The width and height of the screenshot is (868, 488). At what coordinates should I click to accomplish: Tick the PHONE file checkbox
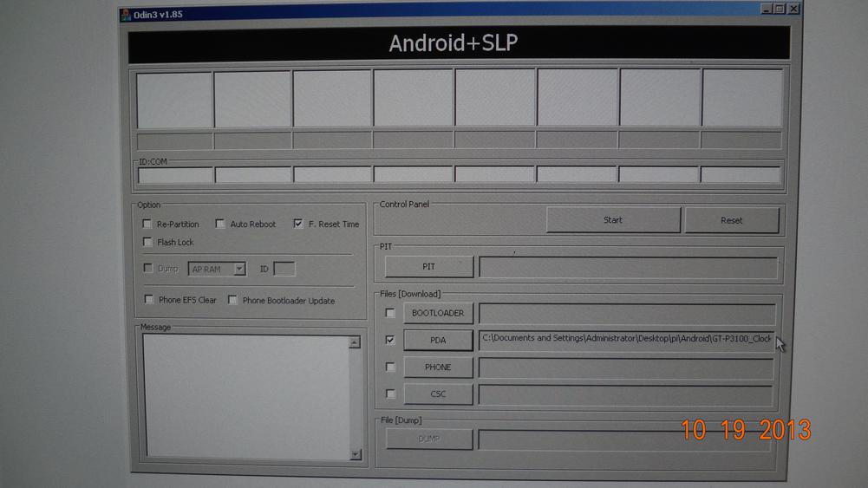(x=390, y=367)
